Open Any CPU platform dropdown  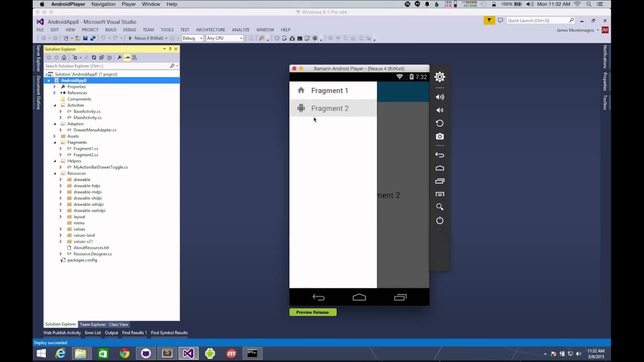(224, 38)
